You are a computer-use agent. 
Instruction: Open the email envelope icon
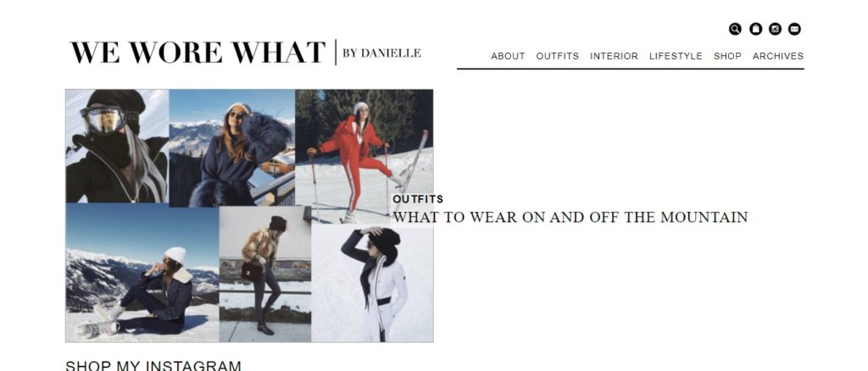click(794, 30)
